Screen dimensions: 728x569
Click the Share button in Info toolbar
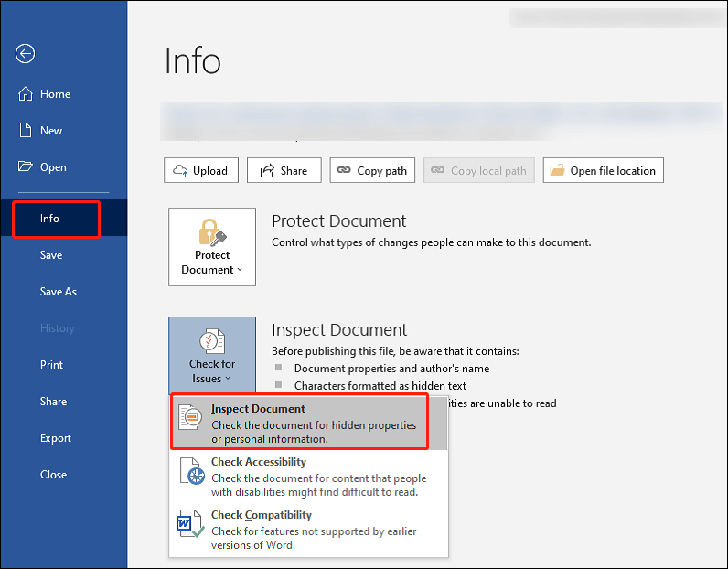tap(284, 170)
